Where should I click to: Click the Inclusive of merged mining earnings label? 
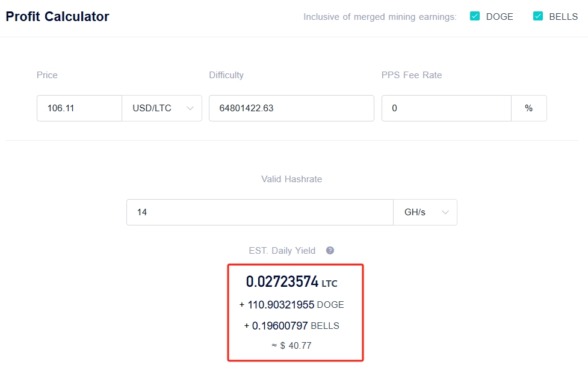[379, 16]
